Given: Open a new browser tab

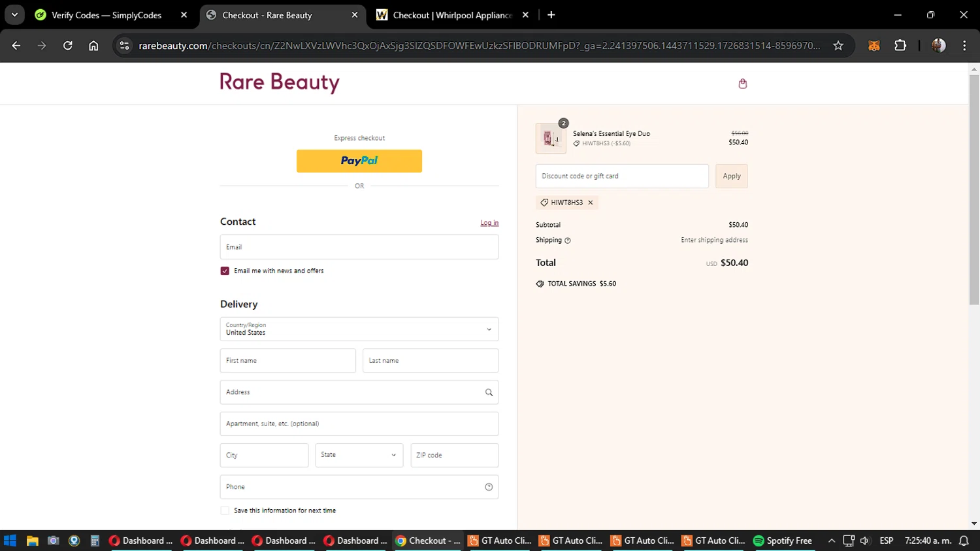Looking at the screenshot, I should [x=551, y=15].
